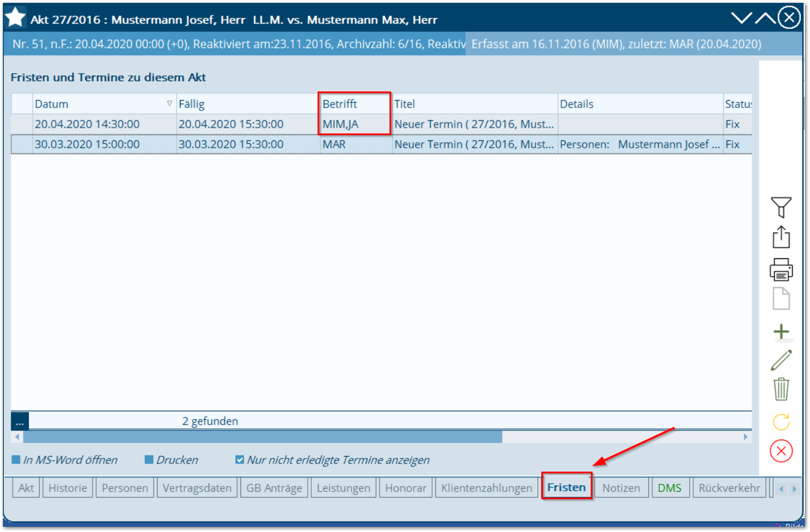Click the horizontal scrollbar left arrow

[x=17, y=437]
